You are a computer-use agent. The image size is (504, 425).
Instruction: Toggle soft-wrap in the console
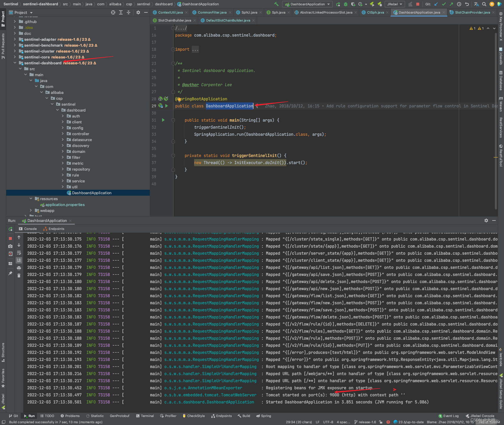pos(19,253)
